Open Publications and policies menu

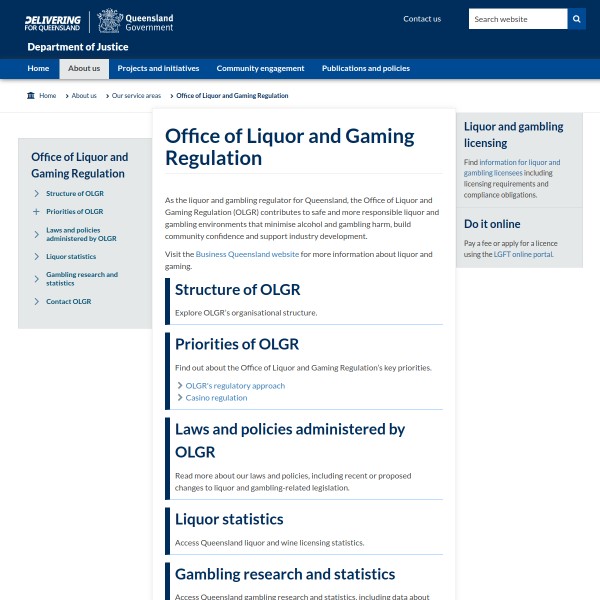pyautogui.click(x=365, y=69)
